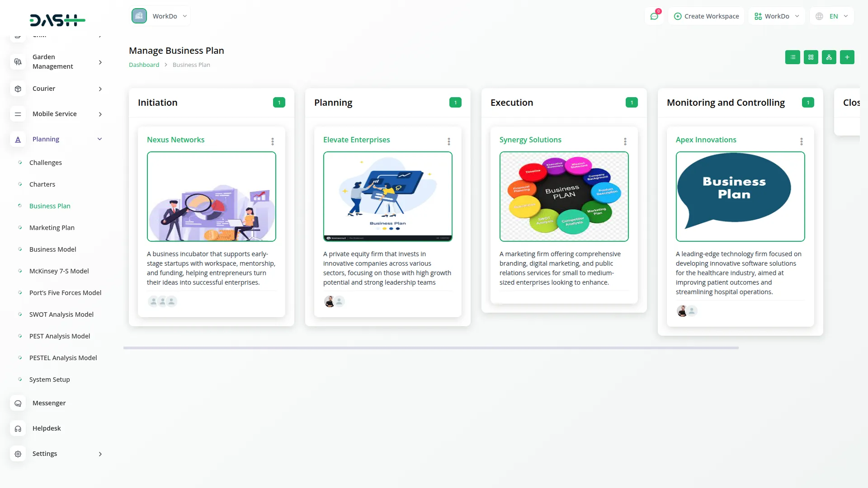Go to Dashboard breadcrumb link
The image size is (868, 488).
[144, 65]
